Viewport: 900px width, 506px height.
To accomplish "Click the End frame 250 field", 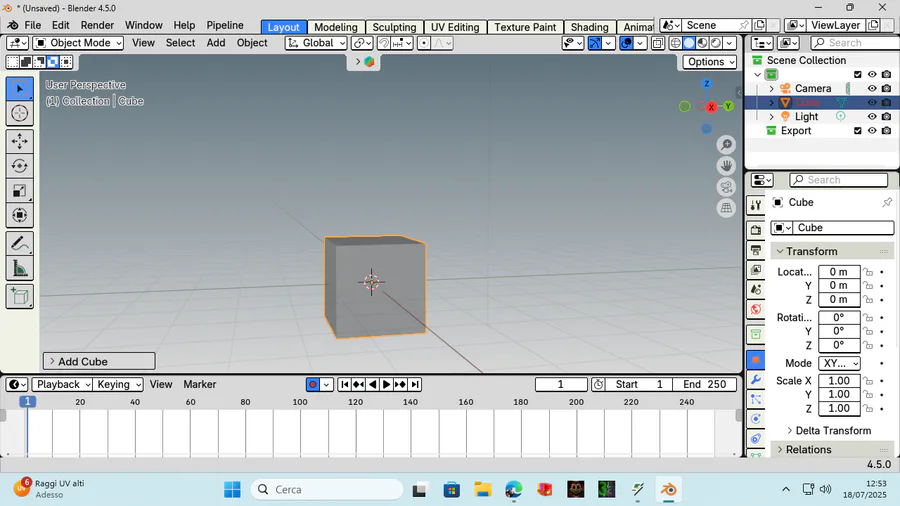I will pos(705,384).
